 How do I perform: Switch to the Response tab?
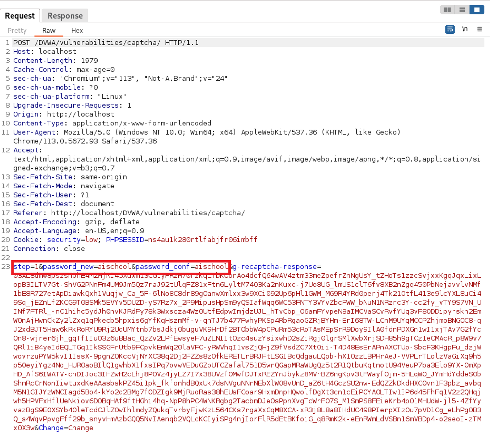65,16
